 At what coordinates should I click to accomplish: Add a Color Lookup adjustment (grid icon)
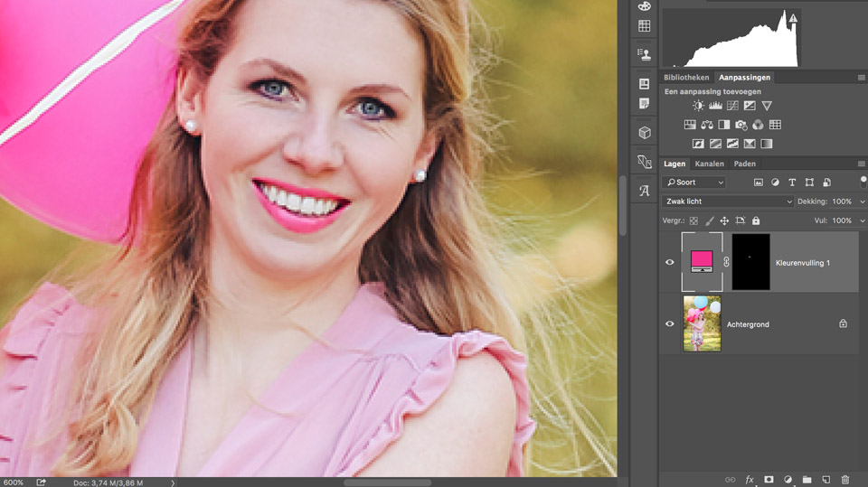click(x=775, y=125)
